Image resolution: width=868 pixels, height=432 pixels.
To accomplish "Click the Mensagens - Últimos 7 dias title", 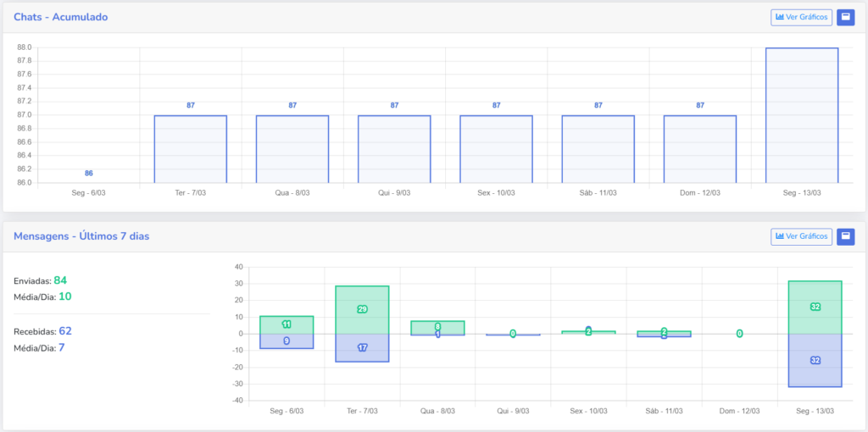I will click(x=81, y=236).
